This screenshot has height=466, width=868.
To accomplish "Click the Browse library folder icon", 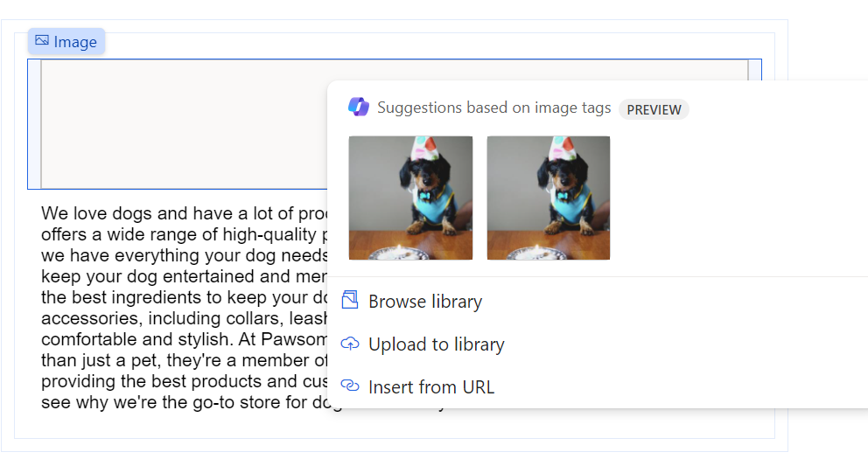I will click(x=350, y=301).
